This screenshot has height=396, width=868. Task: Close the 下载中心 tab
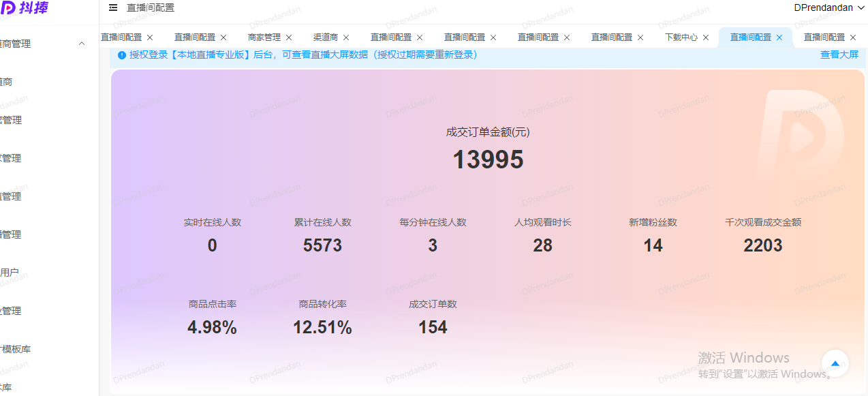(705, 37)
